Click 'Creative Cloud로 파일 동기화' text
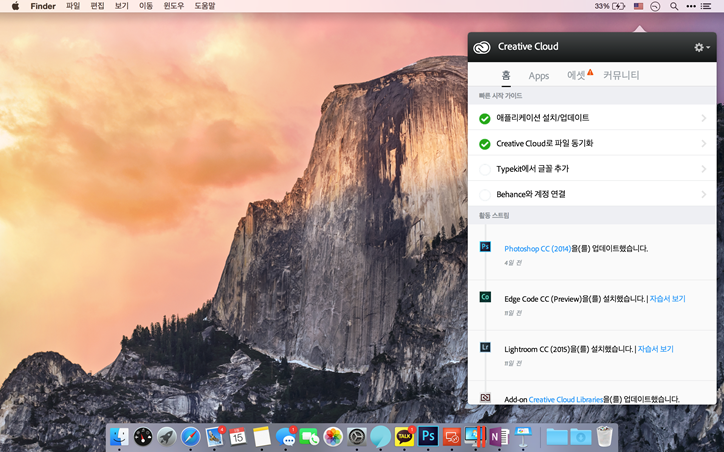 pyautogui.click(x=544, y=144)
